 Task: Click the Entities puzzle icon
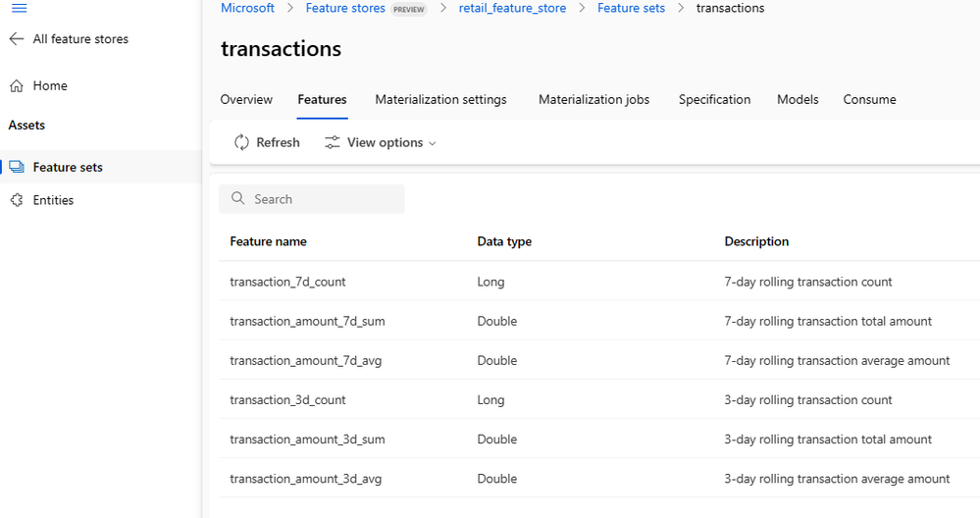coord(17,200)
